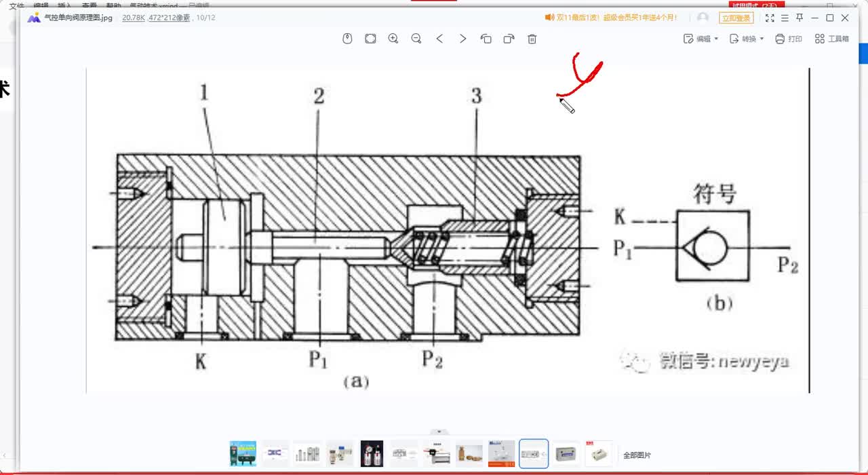
Task: Select the sixth thumbnail in the strip
Action: tap(404, 453)
